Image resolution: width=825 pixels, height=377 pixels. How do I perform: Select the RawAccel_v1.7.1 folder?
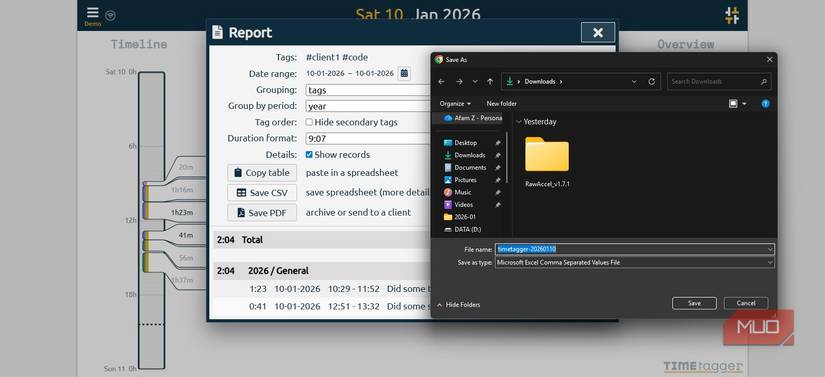pyautogui.click(x=547, y=162)
